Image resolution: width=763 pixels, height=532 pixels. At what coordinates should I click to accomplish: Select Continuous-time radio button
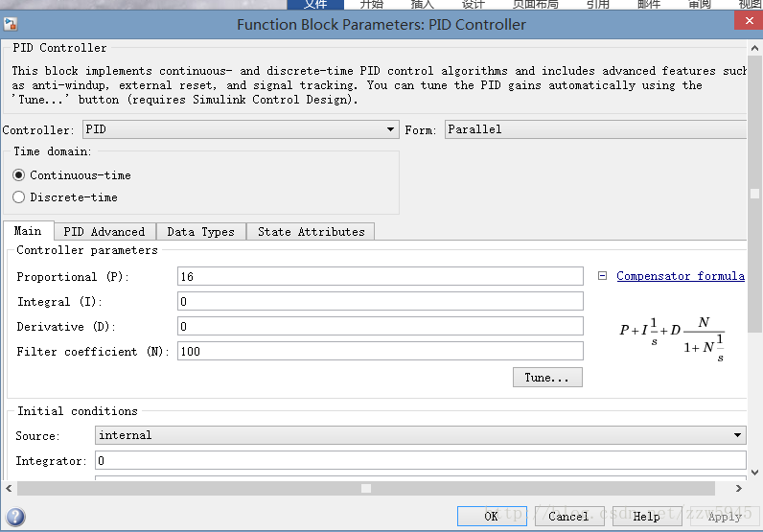click(19, 174)
